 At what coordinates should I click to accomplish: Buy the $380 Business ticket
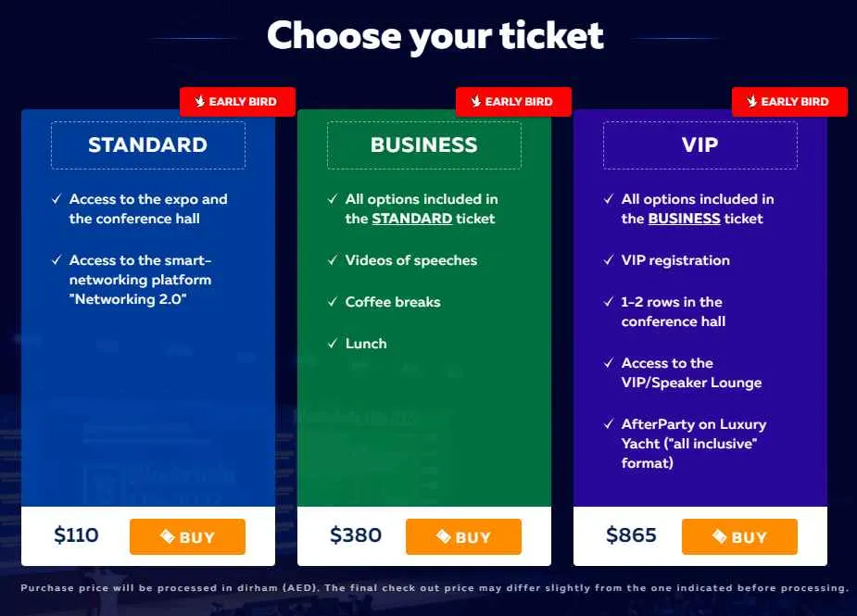tap(463, 536)
